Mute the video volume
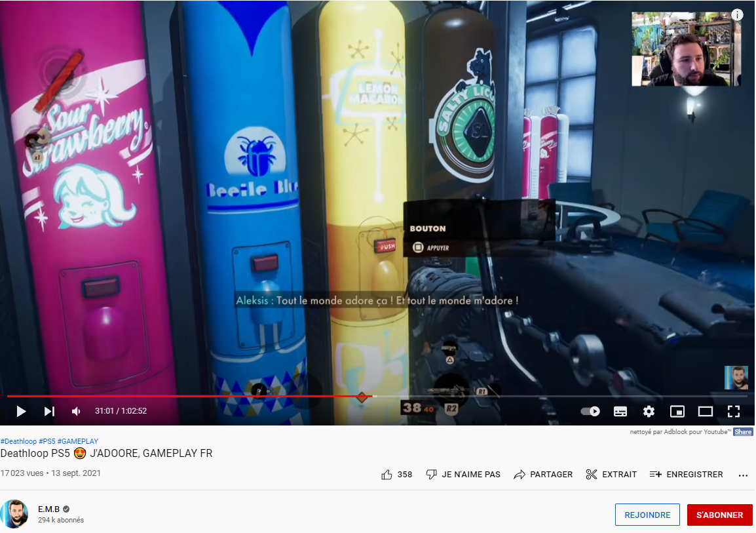The width and height of the screenshot is (756, 533). (x=76, y=411)
